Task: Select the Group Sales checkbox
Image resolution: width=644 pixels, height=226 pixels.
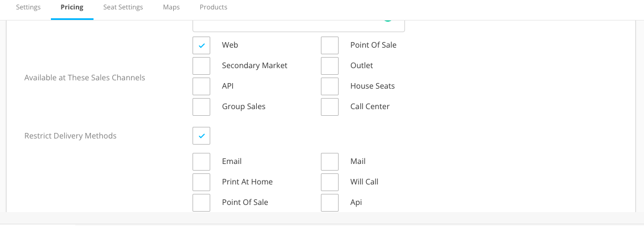Action: pyautogui.click(x=201, y=107)
